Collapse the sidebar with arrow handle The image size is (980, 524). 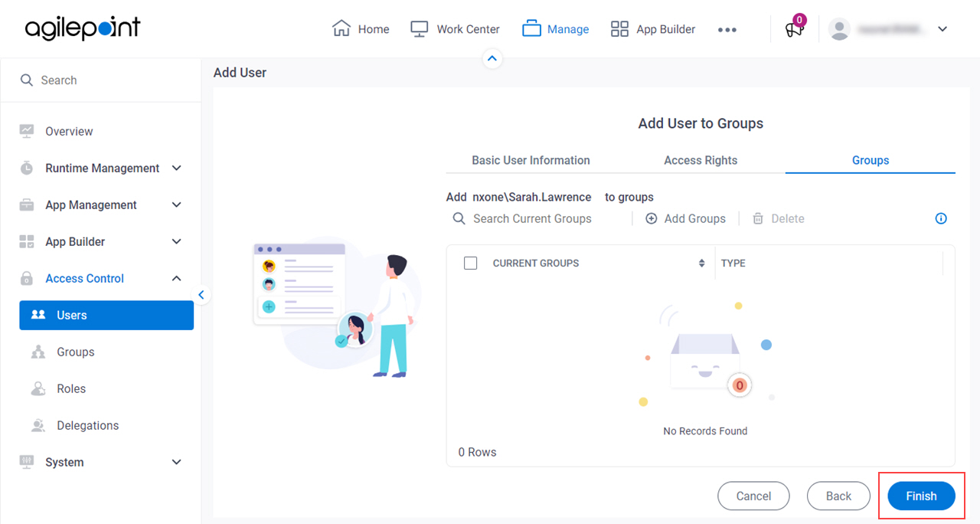tap(201, 295)
